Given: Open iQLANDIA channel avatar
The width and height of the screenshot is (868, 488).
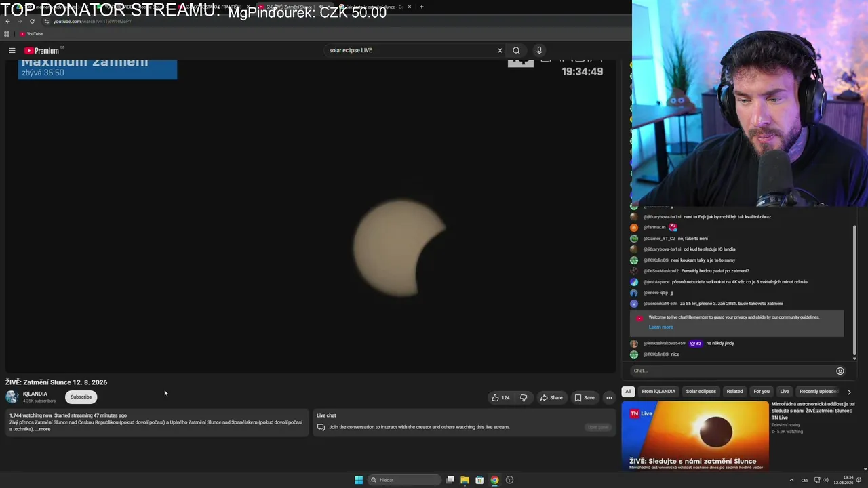Looking at the screenshot, I should [12, 397].
